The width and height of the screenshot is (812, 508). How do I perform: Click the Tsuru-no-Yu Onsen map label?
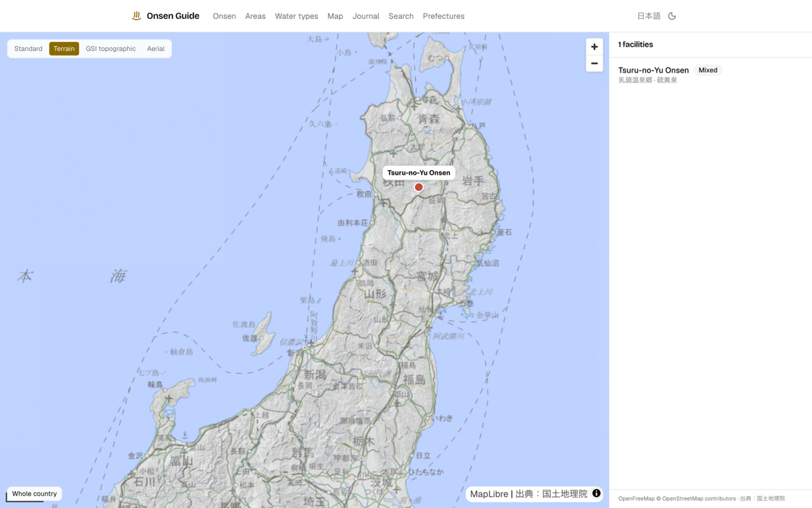(419, 173)
